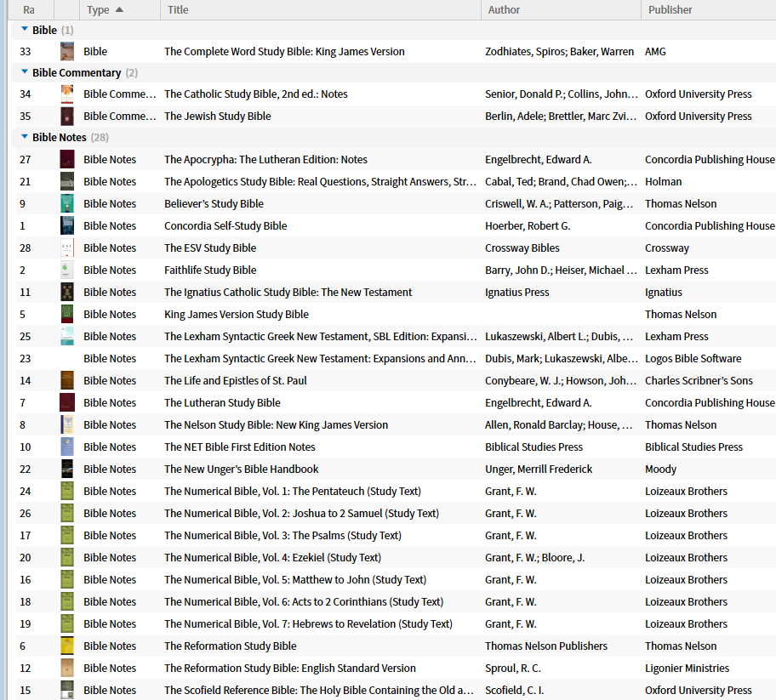This screenshot has height=700, width=776.
Task: Click author 'Sproul, R. C.'
Action: (513, 669)
